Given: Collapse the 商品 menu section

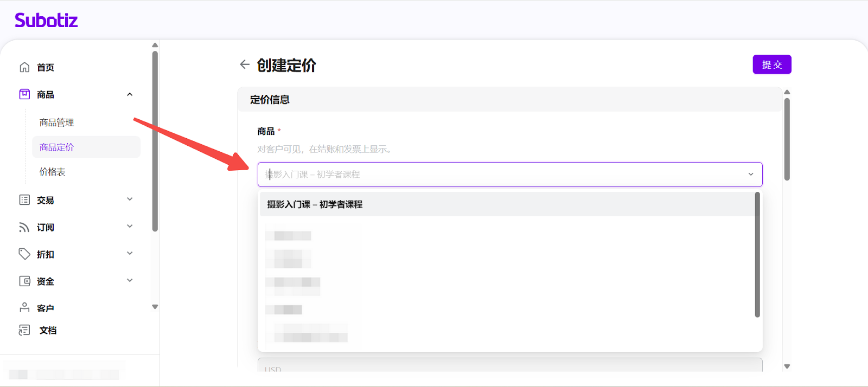Looking at the screenshot, I should click(130, 94).
